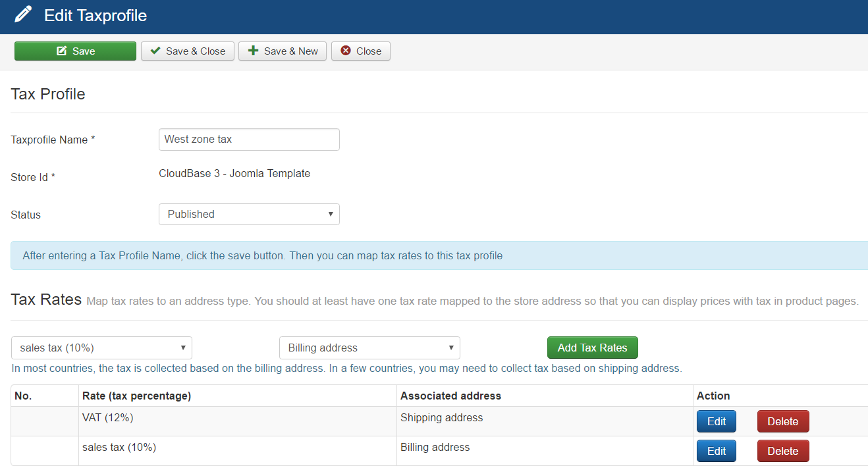
Task: Click the Save & New button label
Action: point(290,51)
